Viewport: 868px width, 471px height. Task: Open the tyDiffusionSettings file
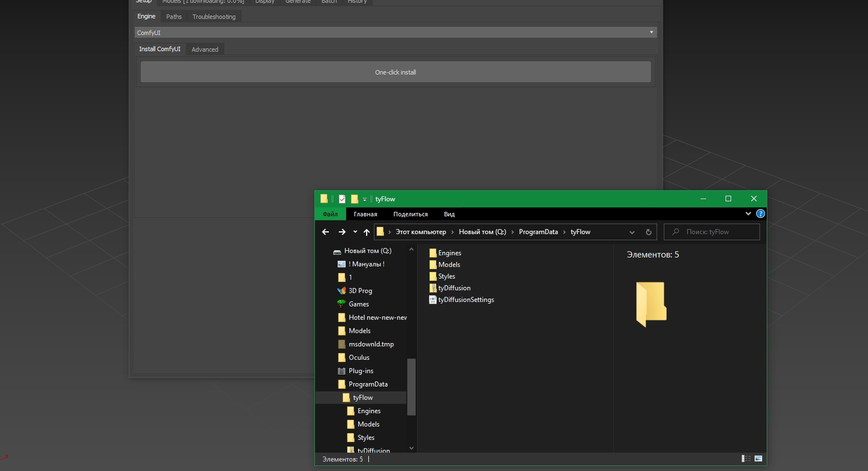[466, 300]
